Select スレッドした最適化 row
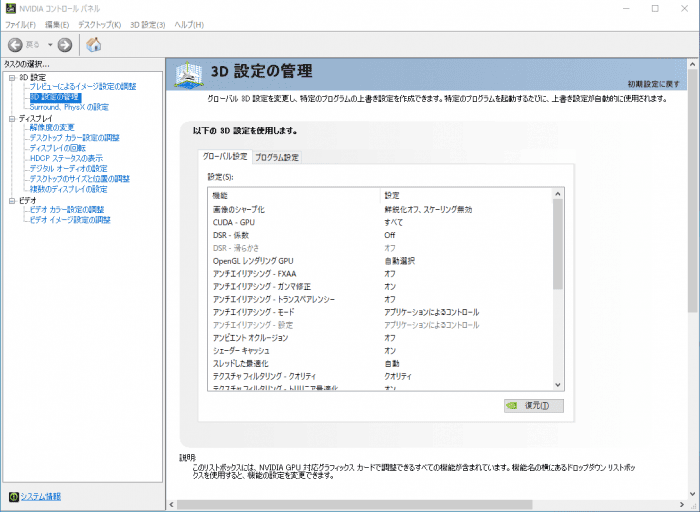The height and width of the screenshot is (512, 700). point(379,364)
